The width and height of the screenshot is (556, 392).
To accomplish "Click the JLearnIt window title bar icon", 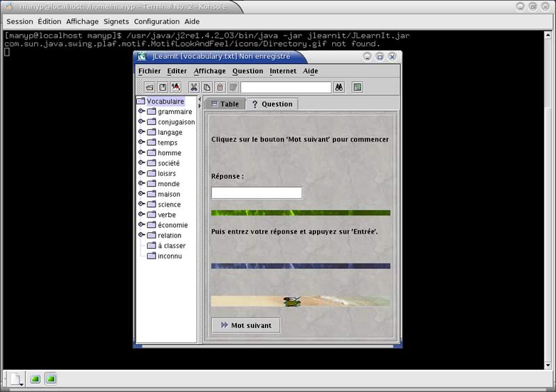I will point(142,56).
